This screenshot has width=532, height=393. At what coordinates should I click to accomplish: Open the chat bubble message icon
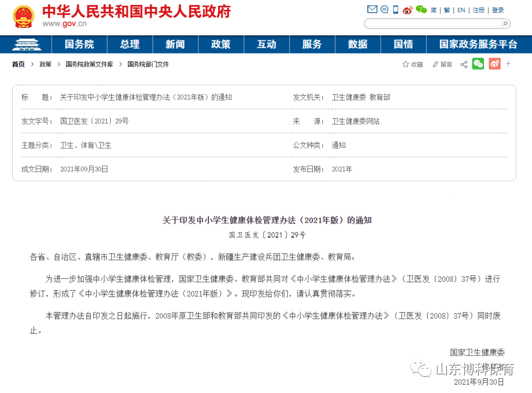[384, 10]
